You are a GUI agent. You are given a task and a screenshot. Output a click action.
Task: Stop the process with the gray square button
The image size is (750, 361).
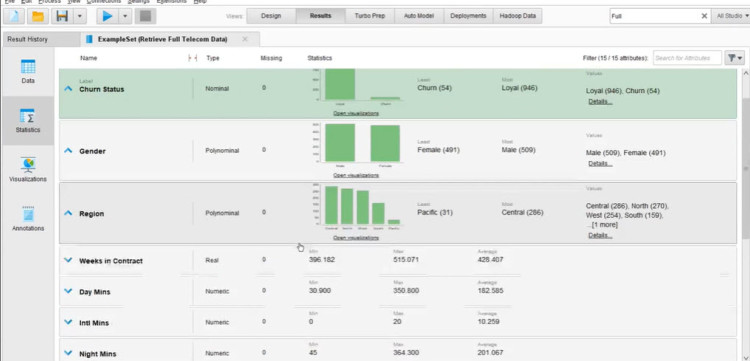(x=145, y=16)
